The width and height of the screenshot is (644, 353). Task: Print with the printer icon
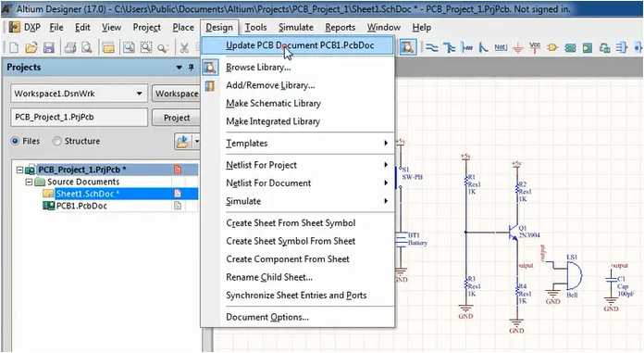[x=70, y=48]
